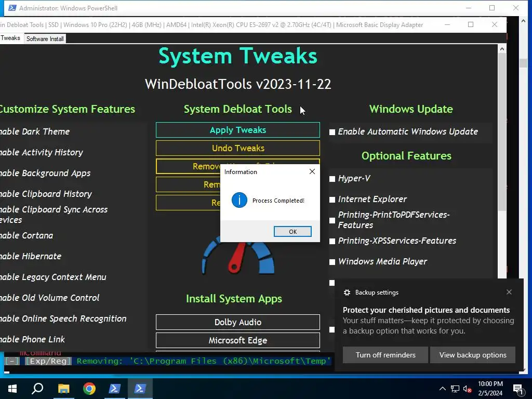Select the Tweaks tab

click(10, 38)
